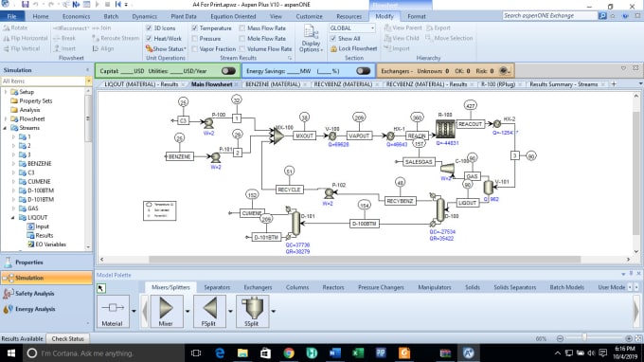Open the GLOBAL section dropdown
Screen dimensions: 644x362
(372, 27)
